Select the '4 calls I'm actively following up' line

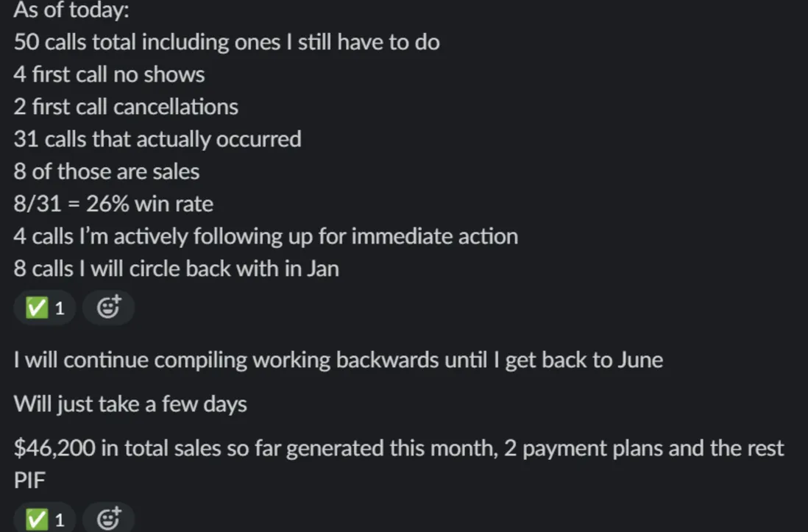coord(266,237)
